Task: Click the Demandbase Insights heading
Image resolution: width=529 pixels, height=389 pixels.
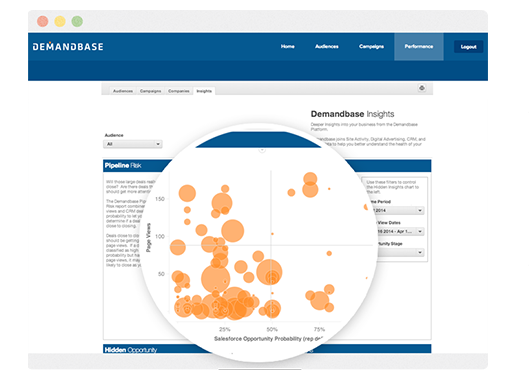Action: click(352, 114)
